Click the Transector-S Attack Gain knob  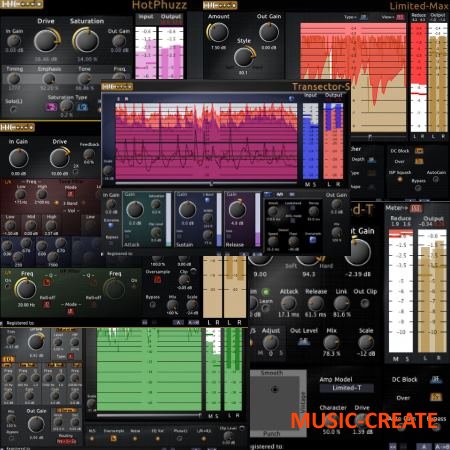tap(135, 210)
